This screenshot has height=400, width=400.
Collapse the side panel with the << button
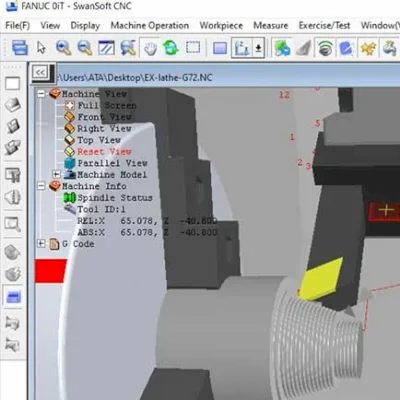coord(40,72)
